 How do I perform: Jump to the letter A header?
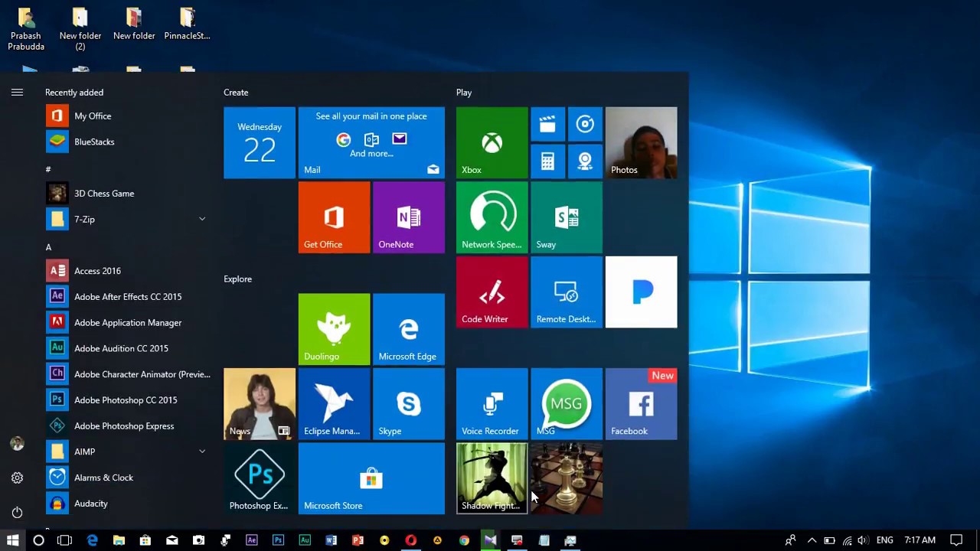click(x=48, y=247)
